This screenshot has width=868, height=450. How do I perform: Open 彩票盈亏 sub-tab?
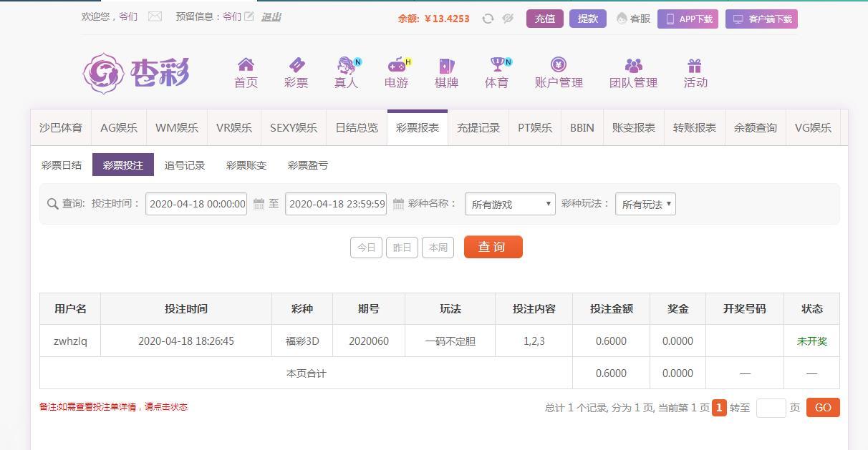(x=308, y=165)
